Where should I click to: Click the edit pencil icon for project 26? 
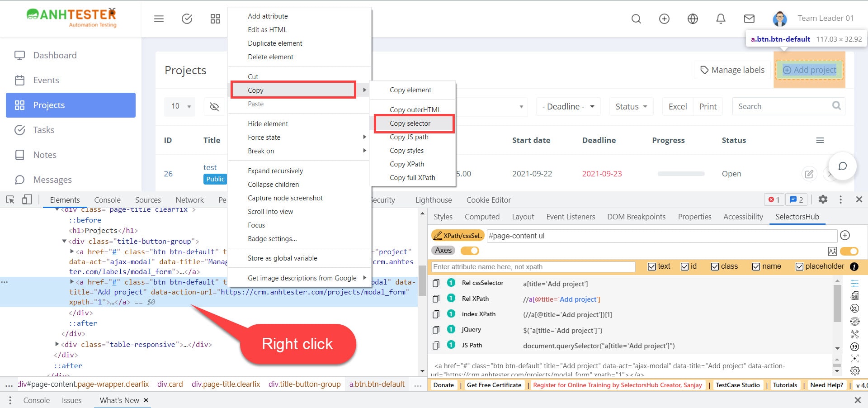pos(809,174)
